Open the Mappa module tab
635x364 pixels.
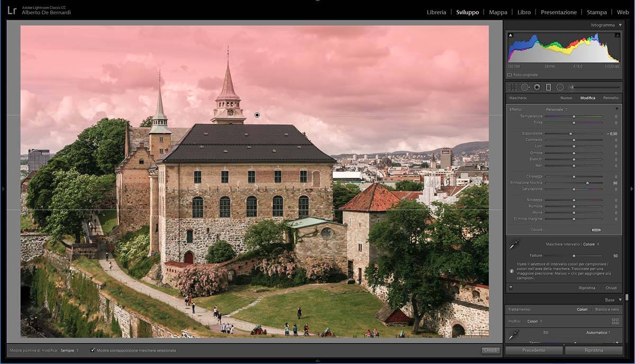498,12
